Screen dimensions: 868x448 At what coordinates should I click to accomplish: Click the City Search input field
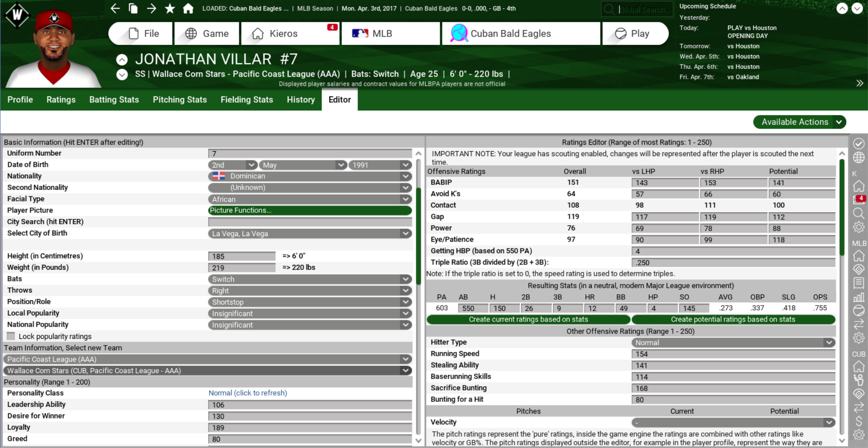tap(310, 222)
